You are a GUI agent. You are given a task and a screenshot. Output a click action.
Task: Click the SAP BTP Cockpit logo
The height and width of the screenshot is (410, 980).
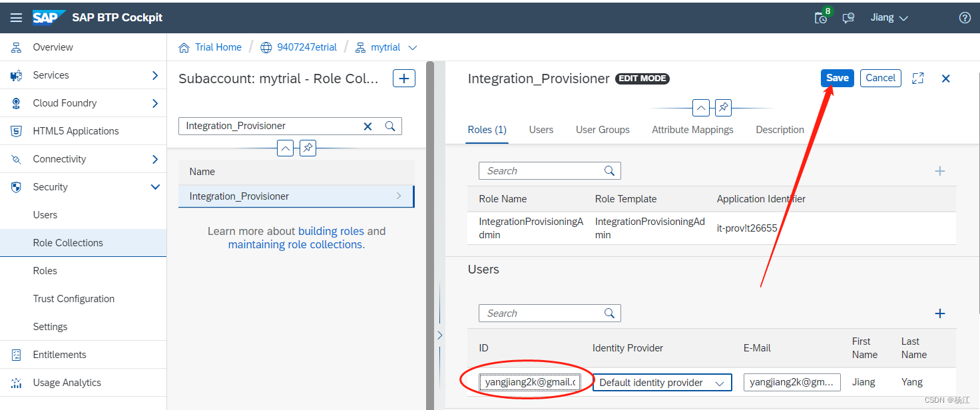[49, 17]
